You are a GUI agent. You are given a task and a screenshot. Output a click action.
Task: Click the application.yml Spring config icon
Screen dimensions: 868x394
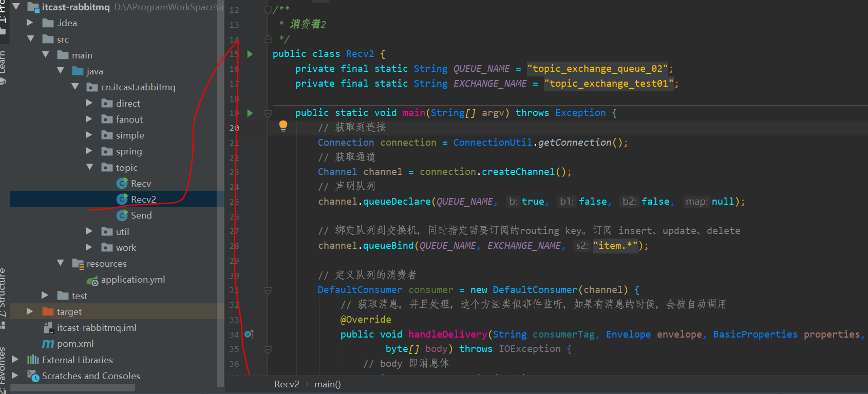click(x=92, y=280)
